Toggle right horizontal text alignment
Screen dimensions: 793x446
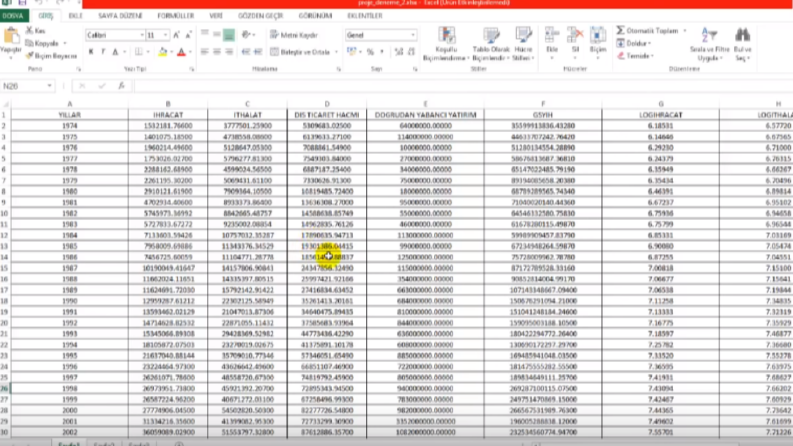(x=229, y=52)
